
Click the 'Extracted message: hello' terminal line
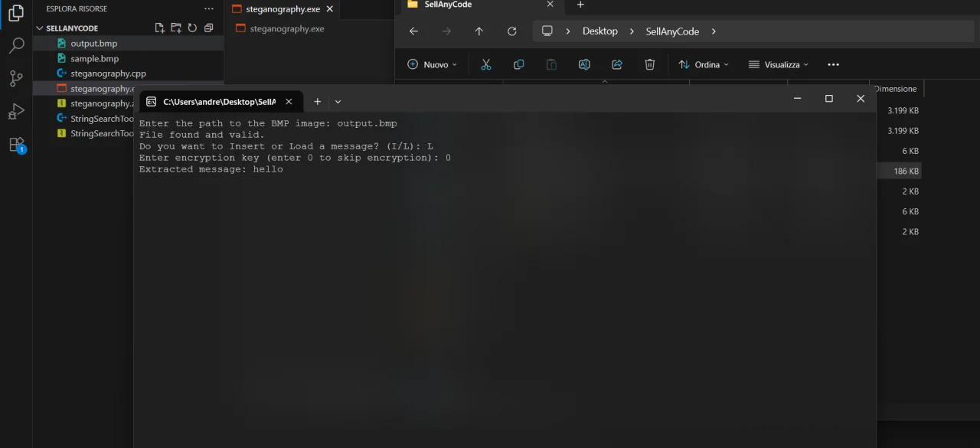211,169
